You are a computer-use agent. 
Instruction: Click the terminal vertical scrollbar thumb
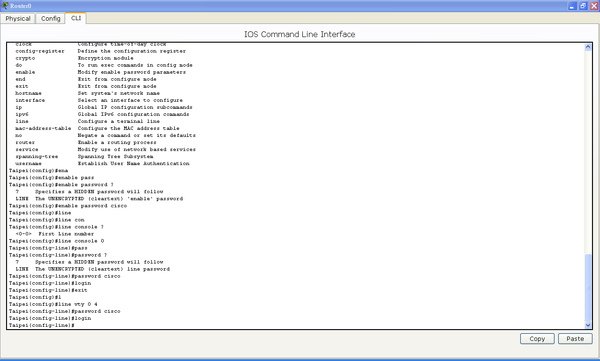tap(588, 287)
